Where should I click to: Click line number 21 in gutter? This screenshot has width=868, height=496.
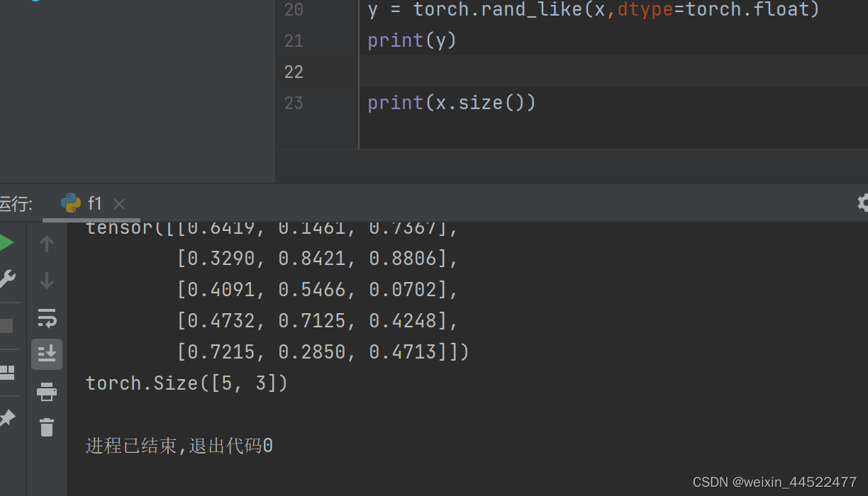pos(294,41)
